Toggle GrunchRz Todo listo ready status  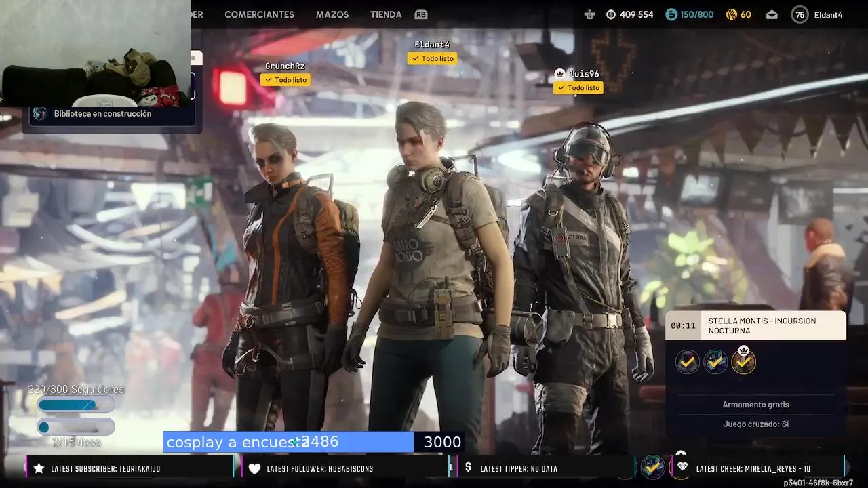pos(285,80)
